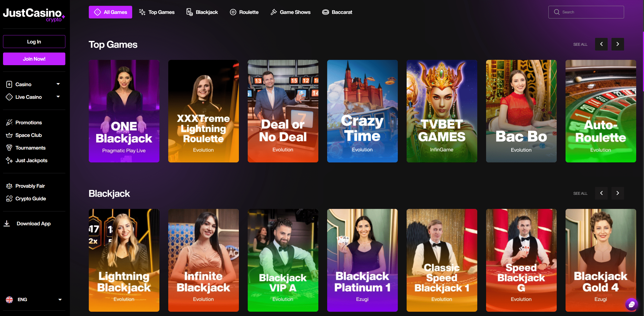Click the Promotions party popper icon

[x=9, y=123]
